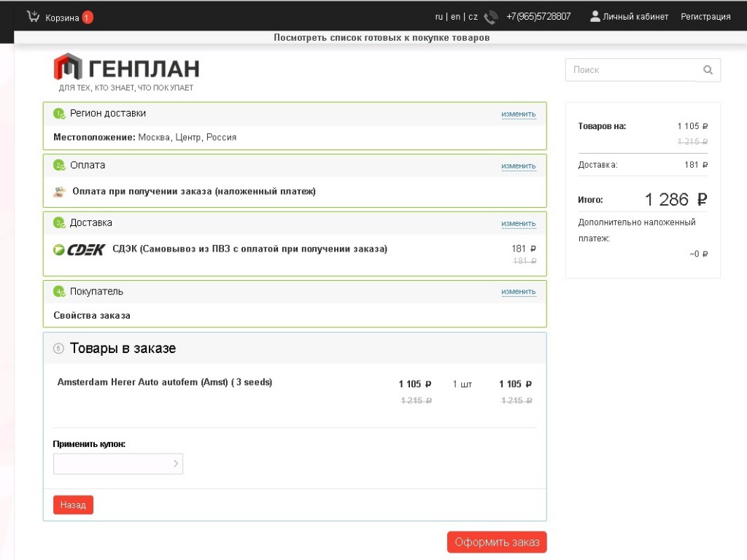This screenshot has width=747, height=560.
Task: Click the shopping cart icon
Action: (33, 16)
